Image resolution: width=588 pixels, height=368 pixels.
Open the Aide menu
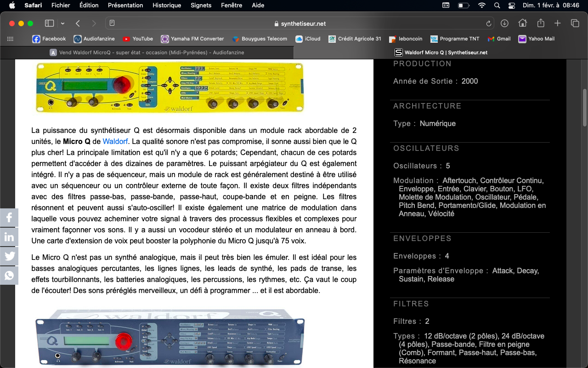(258, 6)
